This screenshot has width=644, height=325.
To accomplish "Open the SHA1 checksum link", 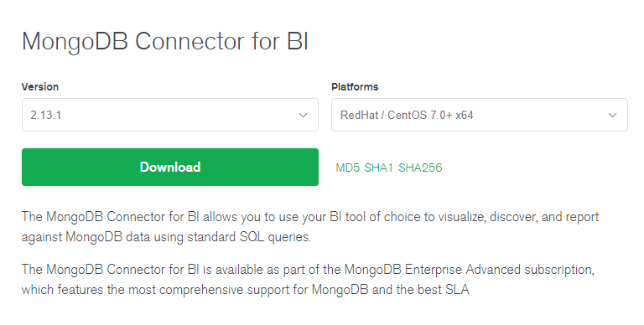I will point(379,168).
